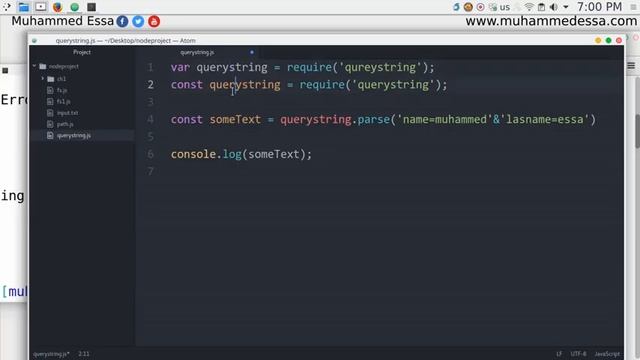Open the Twitter icon beside Muhammed Essa
The width and height of the screenshot is (640, 360).
point(138,21)
